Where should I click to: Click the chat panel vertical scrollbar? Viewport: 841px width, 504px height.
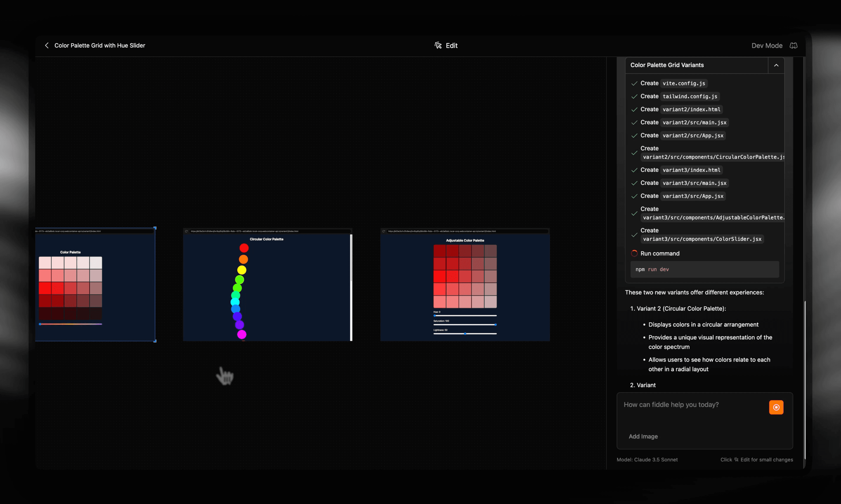(x=804, y=380)
